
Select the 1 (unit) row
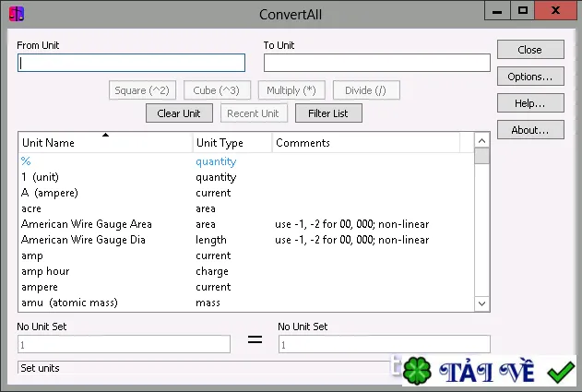(x=246, y=177)
